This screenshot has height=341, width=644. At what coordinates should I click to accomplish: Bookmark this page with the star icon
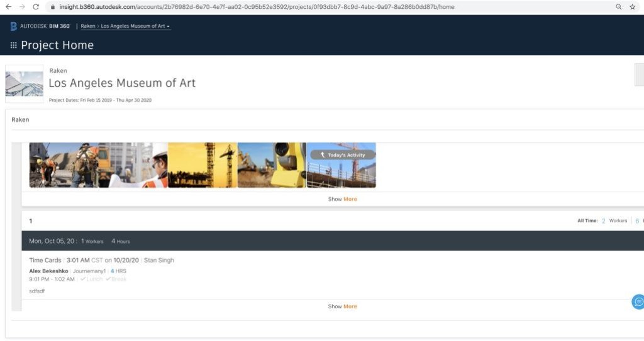pos(633,7)
